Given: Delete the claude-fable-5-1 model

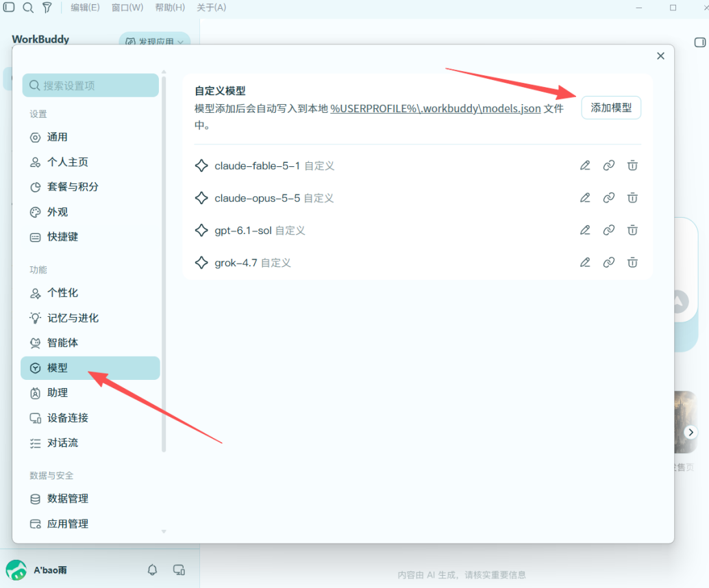Looking at the screenshot, I should (632, 166).
